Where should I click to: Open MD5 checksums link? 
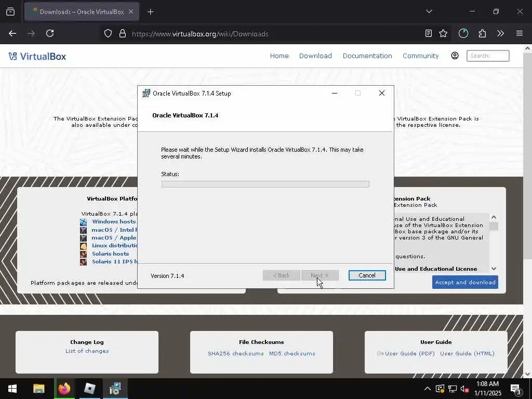pyautogui.click(x=292, y=353)
